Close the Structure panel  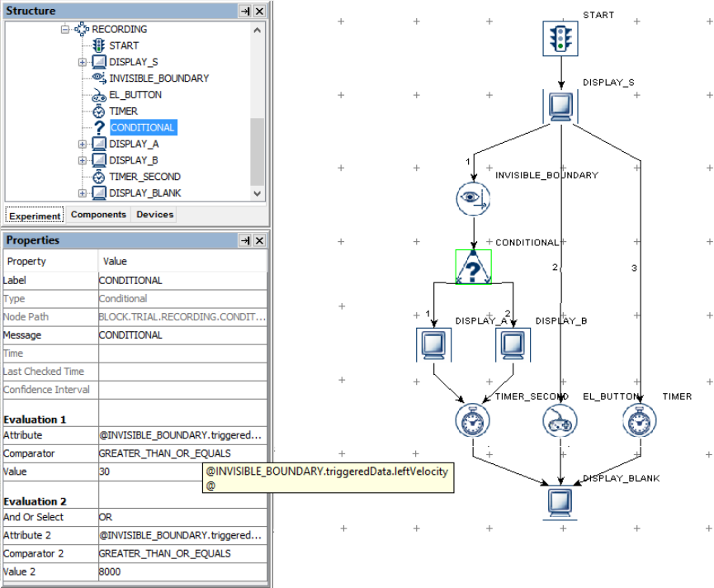[259, 11]
